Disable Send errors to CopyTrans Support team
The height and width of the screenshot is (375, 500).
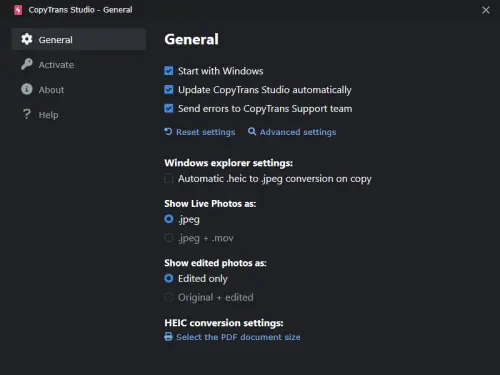[169, 108]
